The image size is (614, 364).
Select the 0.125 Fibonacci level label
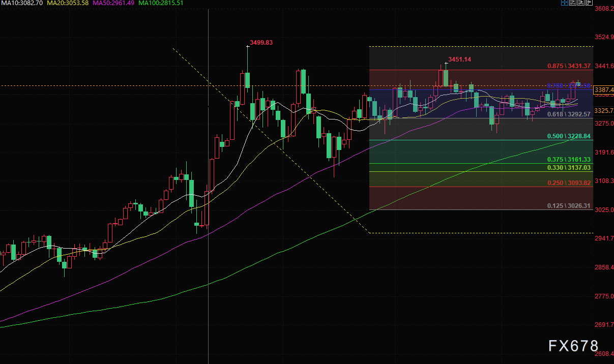coord(569,206)
